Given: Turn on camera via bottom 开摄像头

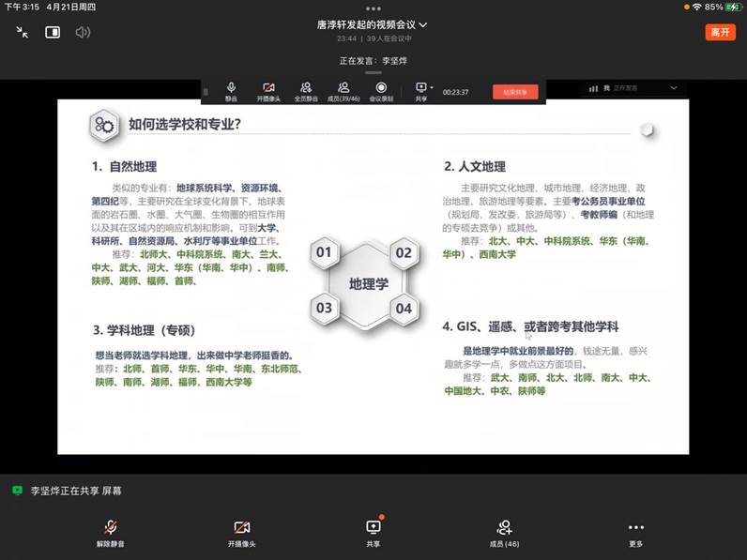Looking at the screenshot, I should [x=241, y=531].
